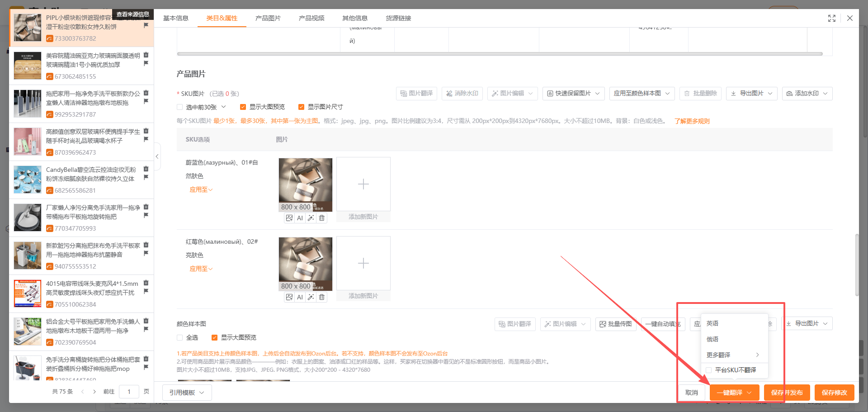
Task: Click upload-image icon under 红莓色 SKU picture
Action: pyautogui.click(x=289, y=297)
